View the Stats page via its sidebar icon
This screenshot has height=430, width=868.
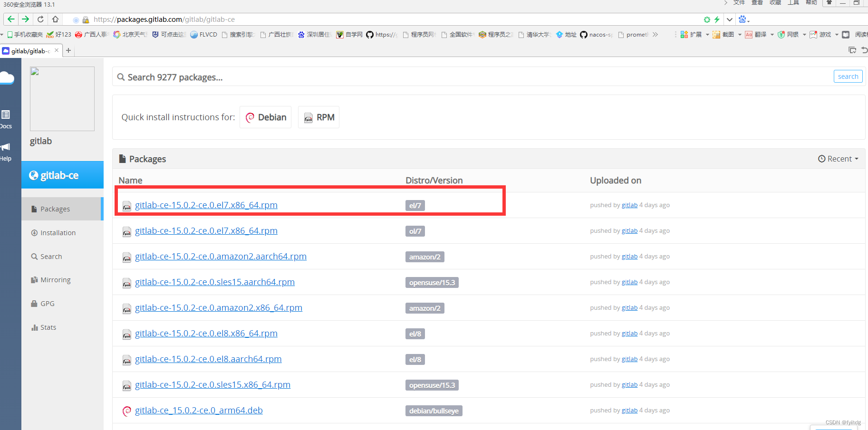(x=48, y=327)
